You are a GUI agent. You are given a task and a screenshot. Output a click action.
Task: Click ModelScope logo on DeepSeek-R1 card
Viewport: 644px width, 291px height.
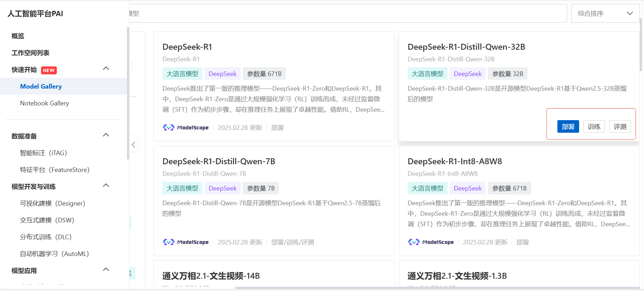tap(186, 127)
